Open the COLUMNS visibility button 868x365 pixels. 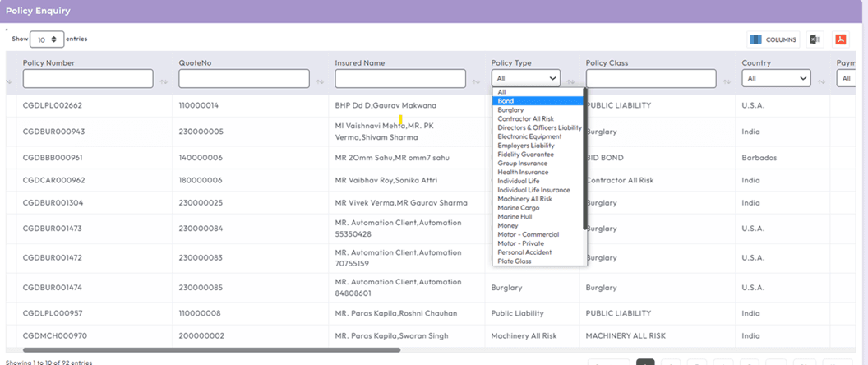pyautogui.click(x=773, y=39)
